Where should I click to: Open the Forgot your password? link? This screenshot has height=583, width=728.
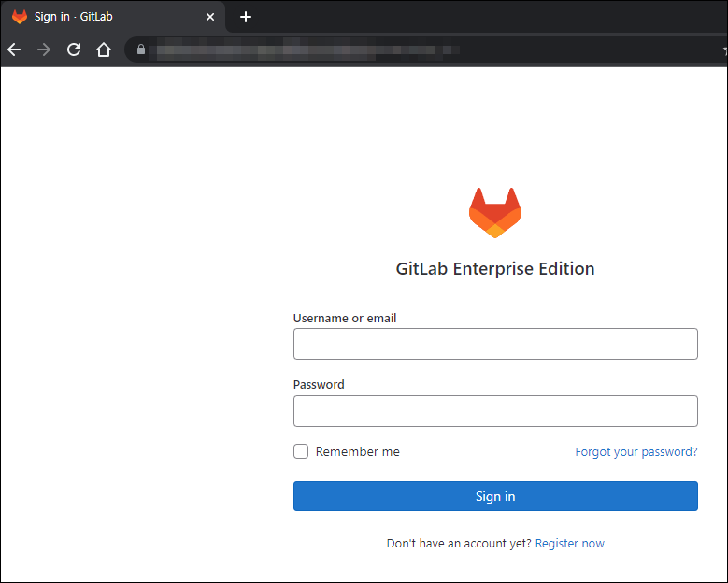tap(636, 451)
